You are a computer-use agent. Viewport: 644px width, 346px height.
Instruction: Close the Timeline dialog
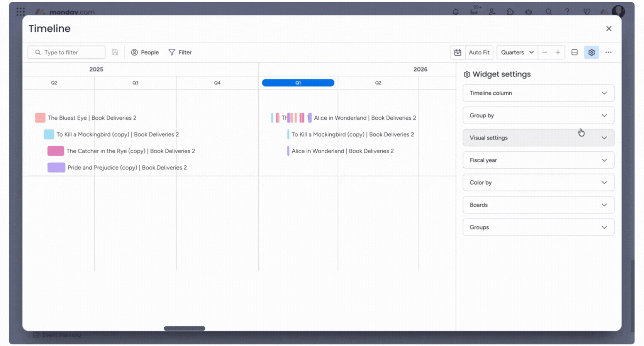click(608, 29)
